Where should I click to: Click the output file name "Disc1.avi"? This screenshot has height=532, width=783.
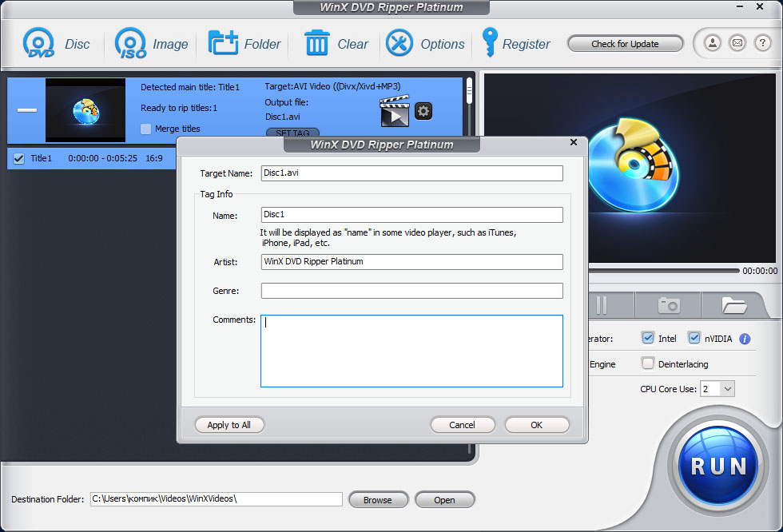(x=283, y=117)
